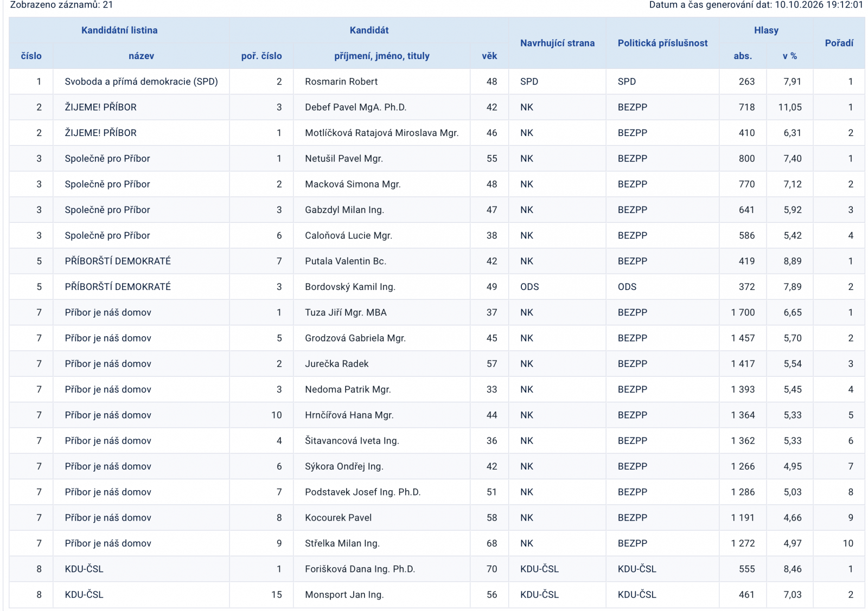868x611 pixels.
Task: Click the 'Navrhující strana' header
Action: coord(557,43)
